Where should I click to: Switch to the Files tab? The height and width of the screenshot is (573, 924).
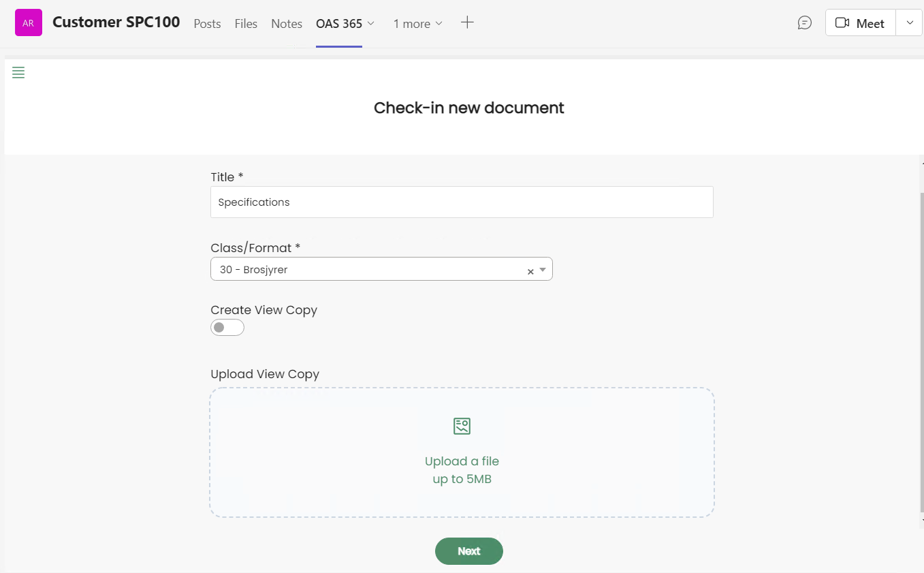[246, 24]
